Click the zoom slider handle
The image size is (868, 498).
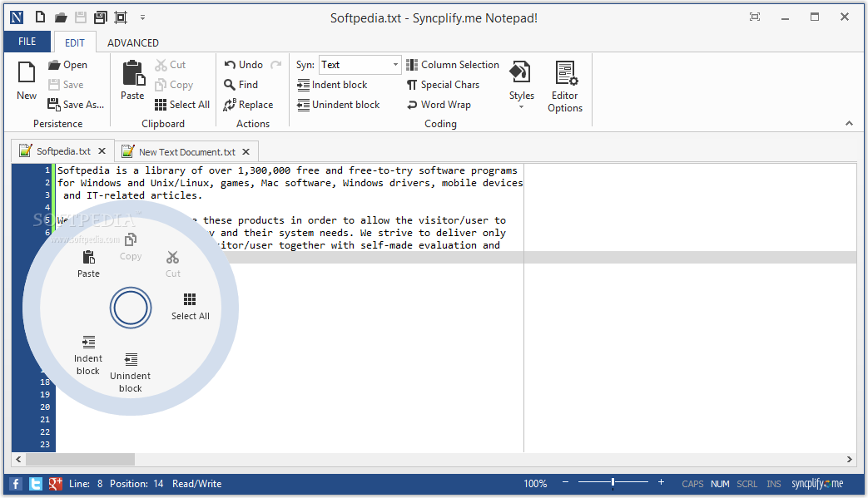click(613, 482)
